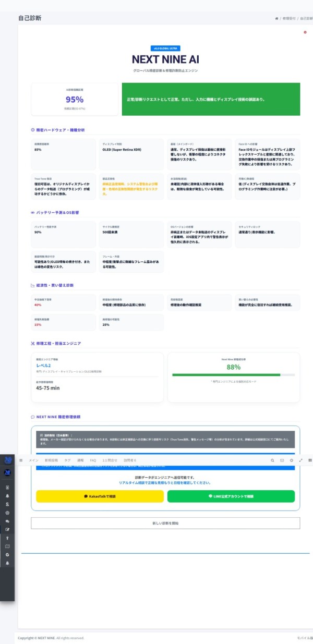
Task: Click the home icon in the breadcrumb
Action: tap(277, 18)
